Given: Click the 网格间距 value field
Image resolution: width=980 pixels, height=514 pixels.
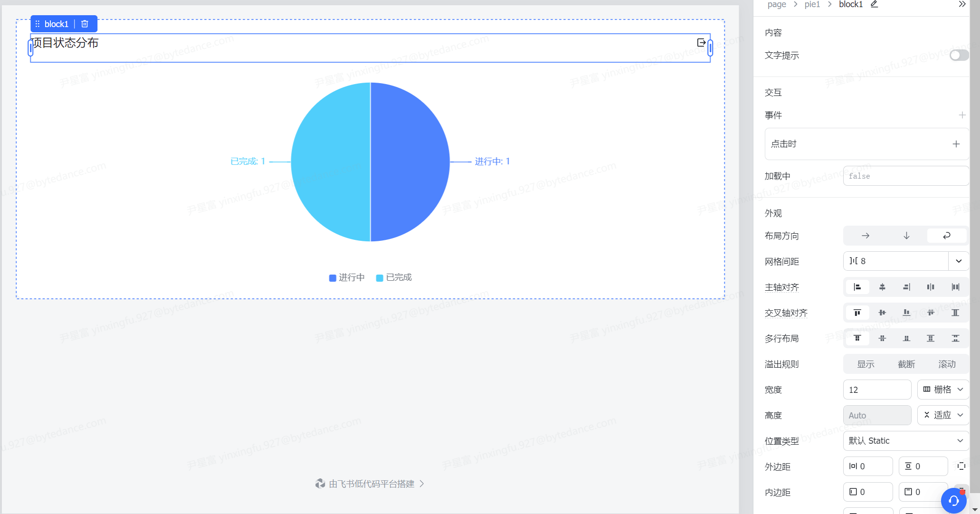Looking at the screenshot, I should click(896, 261).
